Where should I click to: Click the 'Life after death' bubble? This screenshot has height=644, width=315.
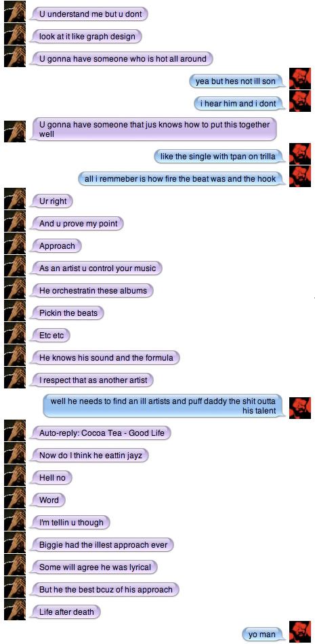pos(66,612)
